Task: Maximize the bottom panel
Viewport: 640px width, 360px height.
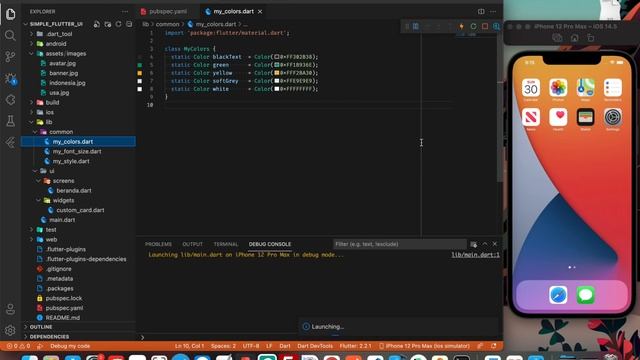Action: [x=485, y=244]
